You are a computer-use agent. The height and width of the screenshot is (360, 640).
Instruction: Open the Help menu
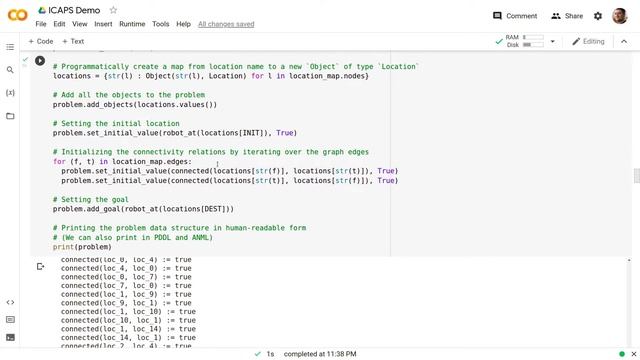[x=183, y=24]
